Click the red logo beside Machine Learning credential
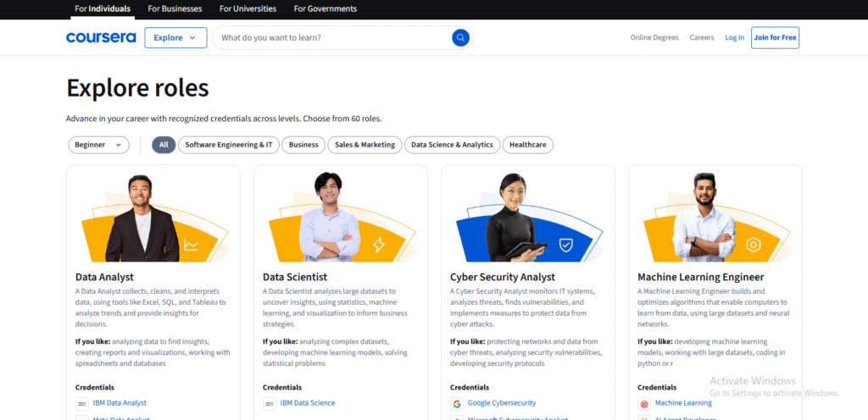 pyautogui.click(x=643, y=403)
